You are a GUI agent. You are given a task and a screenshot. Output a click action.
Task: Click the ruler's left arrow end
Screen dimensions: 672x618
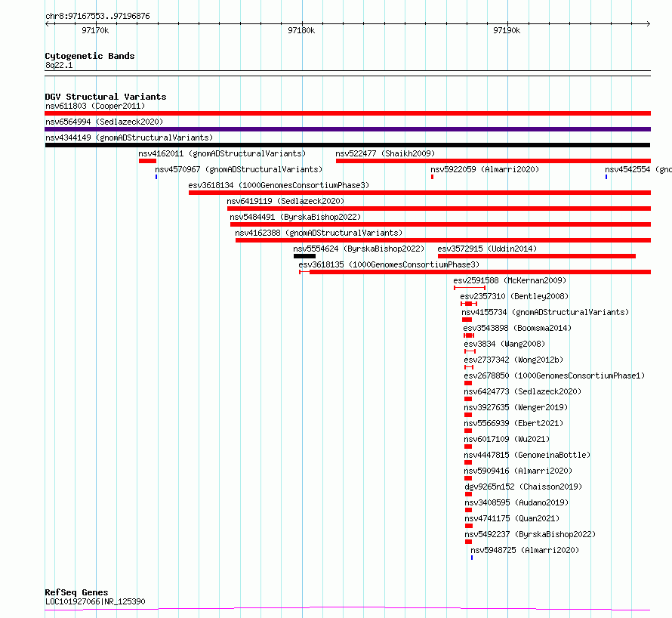[47, 24]
